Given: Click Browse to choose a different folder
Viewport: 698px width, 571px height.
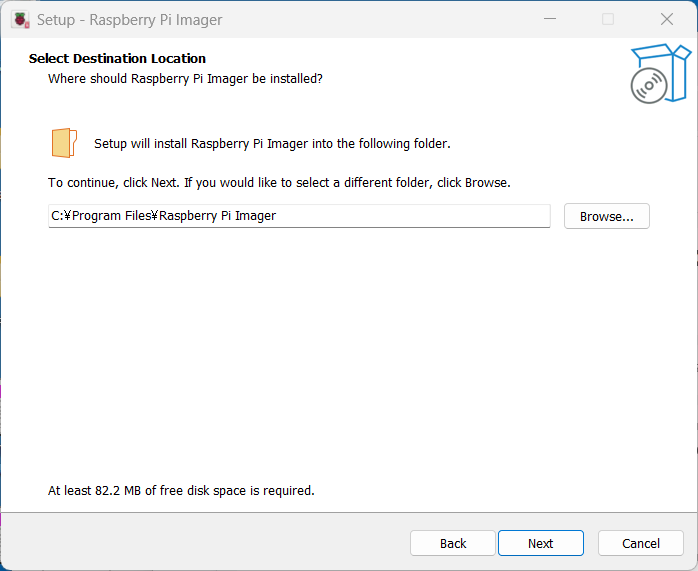Looking at the screenshot, I should 606,216.
